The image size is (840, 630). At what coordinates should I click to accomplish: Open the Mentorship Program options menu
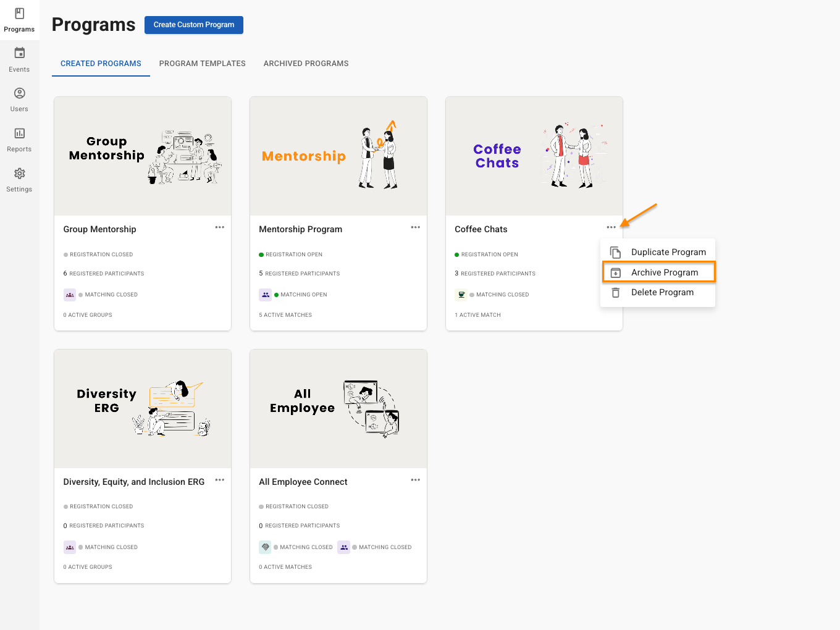pos(415,227)
